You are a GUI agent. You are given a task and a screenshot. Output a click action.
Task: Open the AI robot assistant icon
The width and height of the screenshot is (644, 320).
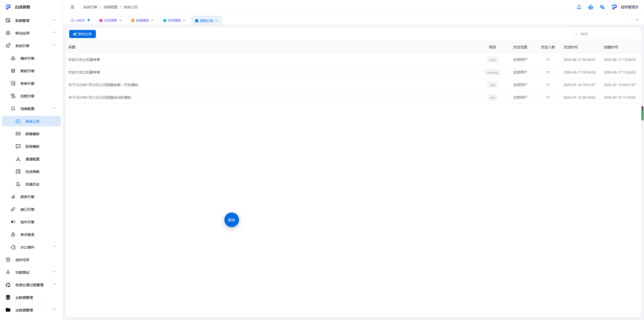(x=591, y=7)
